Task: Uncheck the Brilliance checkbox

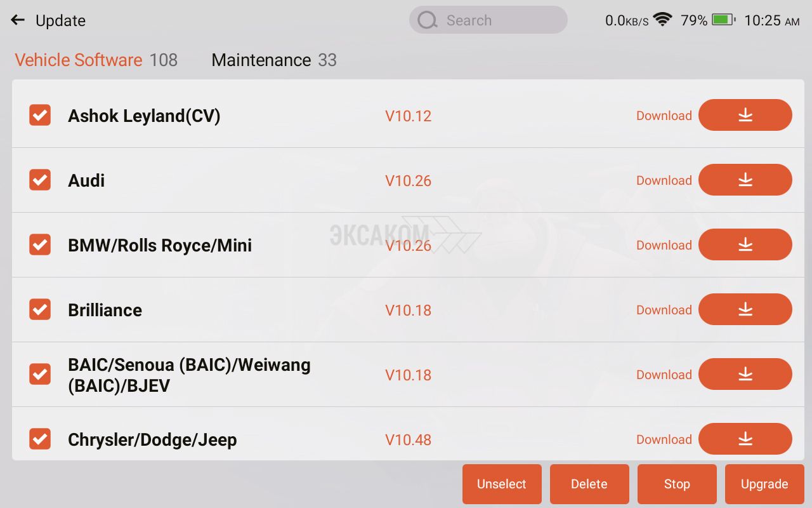Action: click(x=40, y=309)
